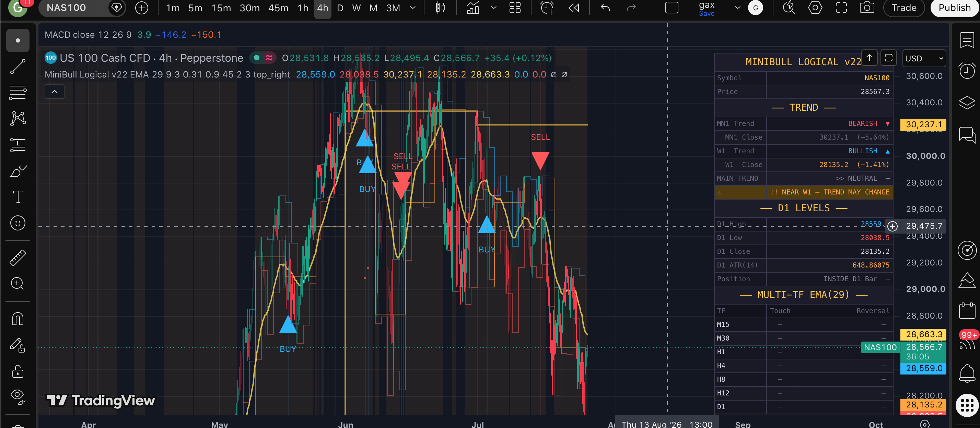Open the timeframe interval dropdown arrow
This screenshot has width=980, height=428.
412,8
